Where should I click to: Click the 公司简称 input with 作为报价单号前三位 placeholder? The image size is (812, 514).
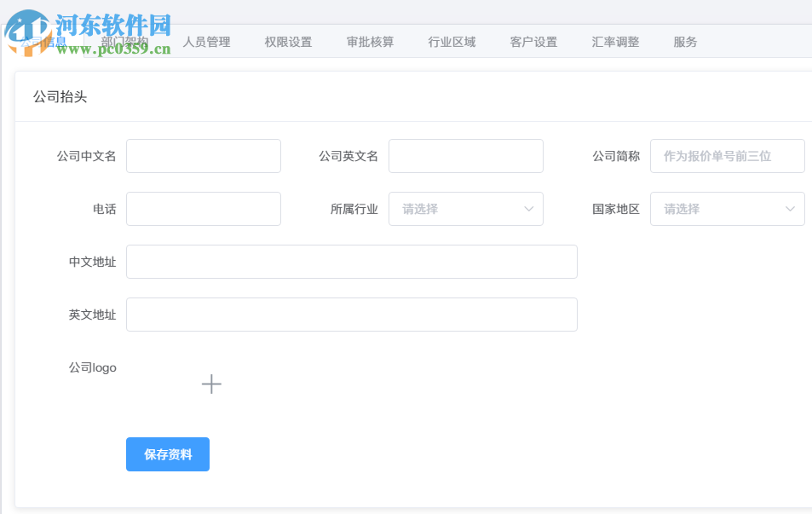coord(727,156)
